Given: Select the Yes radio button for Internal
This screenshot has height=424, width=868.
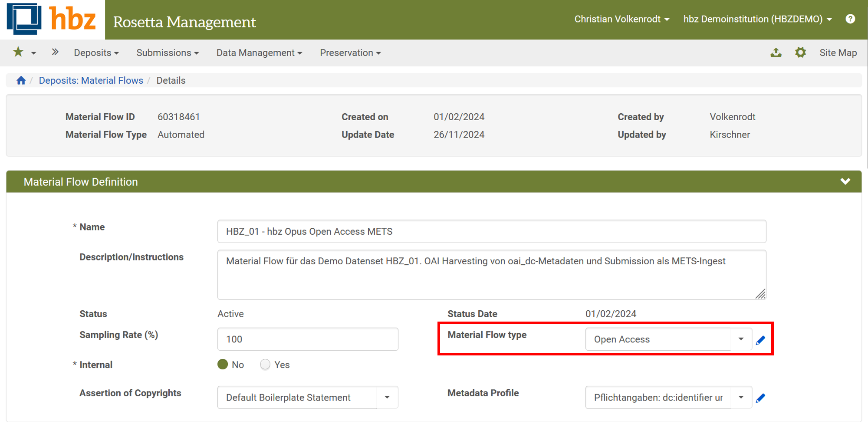Looking at the screenshot, I should (x=265, y=365).
